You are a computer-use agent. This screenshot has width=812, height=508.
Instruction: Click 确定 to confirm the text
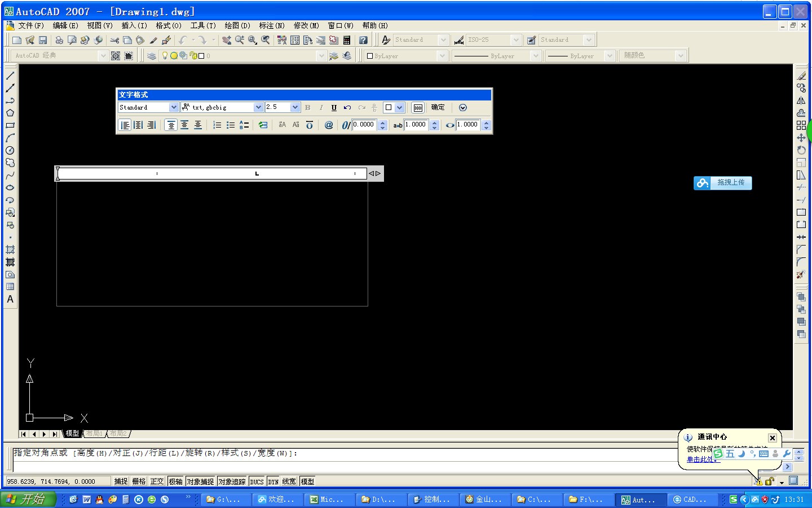pyautogui.click(x=438, y=107)
